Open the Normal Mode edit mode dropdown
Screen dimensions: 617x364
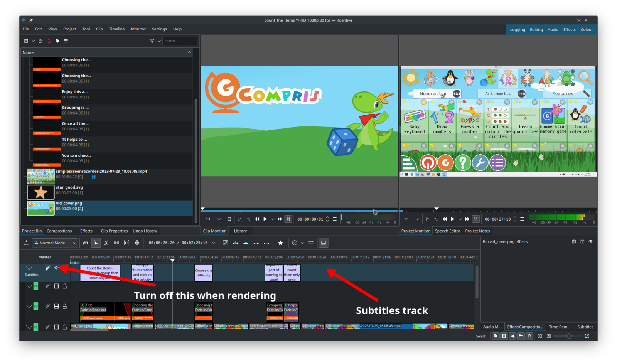(56, 243)
